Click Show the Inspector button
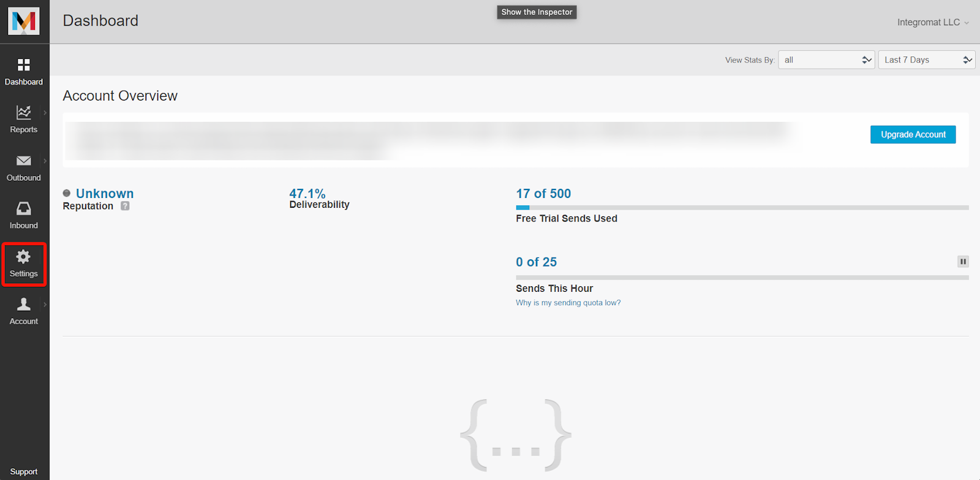The height and width of the screenshot is (480, 980). click(537, 12)
